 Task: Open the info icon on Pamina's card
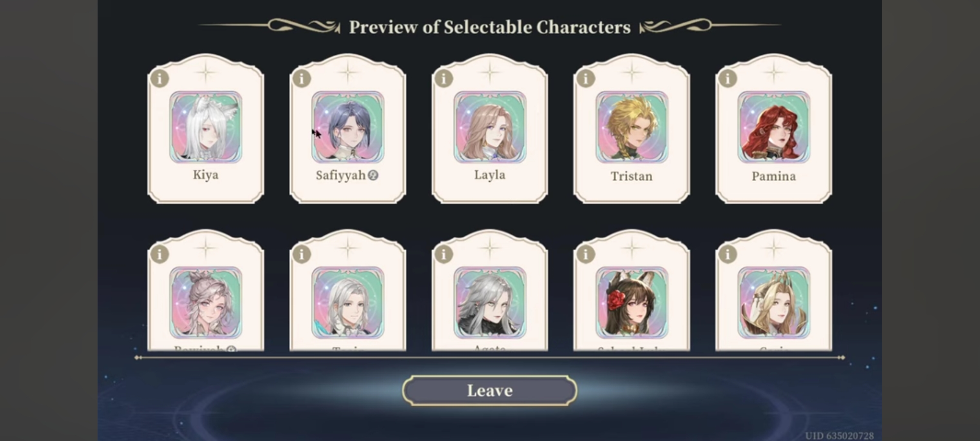click(x=728, y=78)
